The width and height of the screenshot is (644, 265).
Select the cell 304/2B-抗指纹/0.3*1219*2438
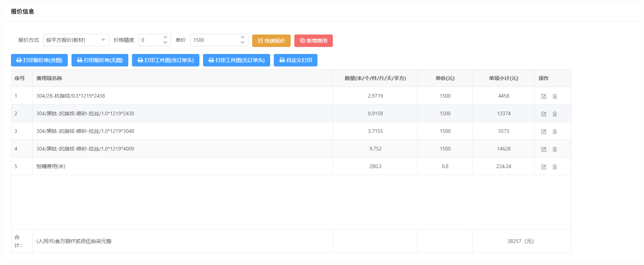tap(183, 96)
